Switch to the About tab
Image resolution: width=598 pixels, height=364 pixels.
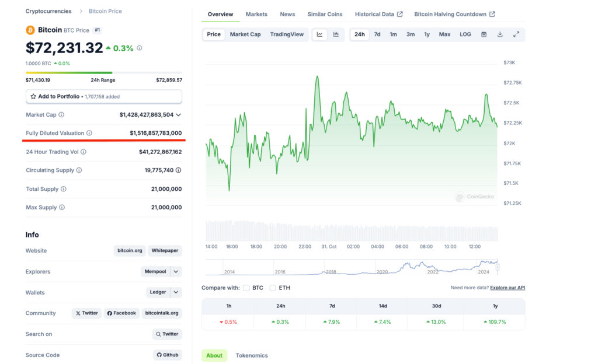click(214, 355)
